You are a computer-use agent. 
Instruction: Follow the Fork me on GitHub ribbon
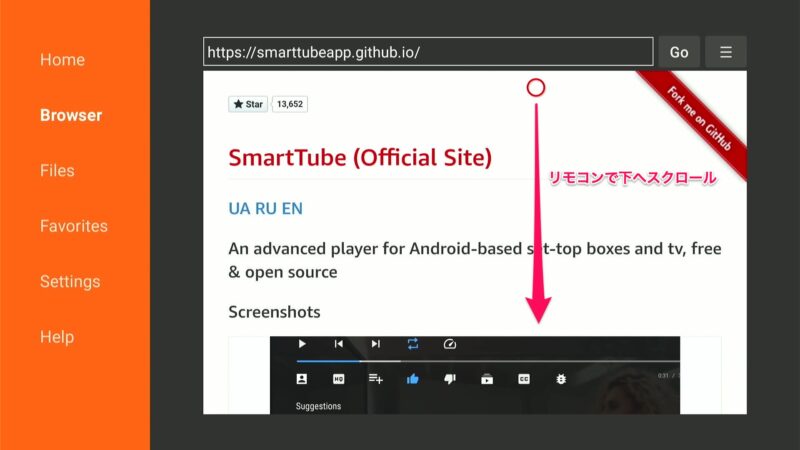pos(699,119)
